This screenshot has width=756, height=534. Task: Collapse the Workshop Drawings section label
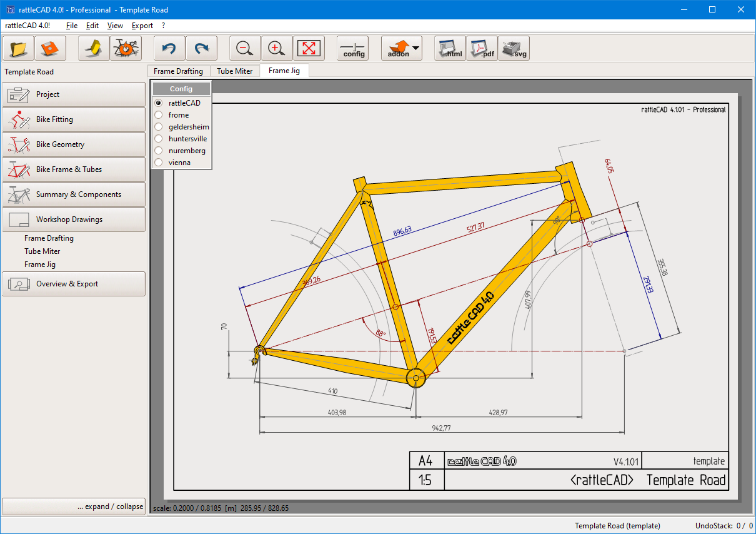pyautogui.click(x=69, y=219)
